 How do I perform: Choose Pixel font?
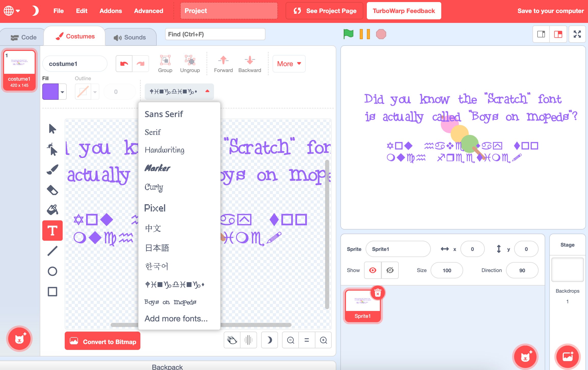click(x=155, y=208)
